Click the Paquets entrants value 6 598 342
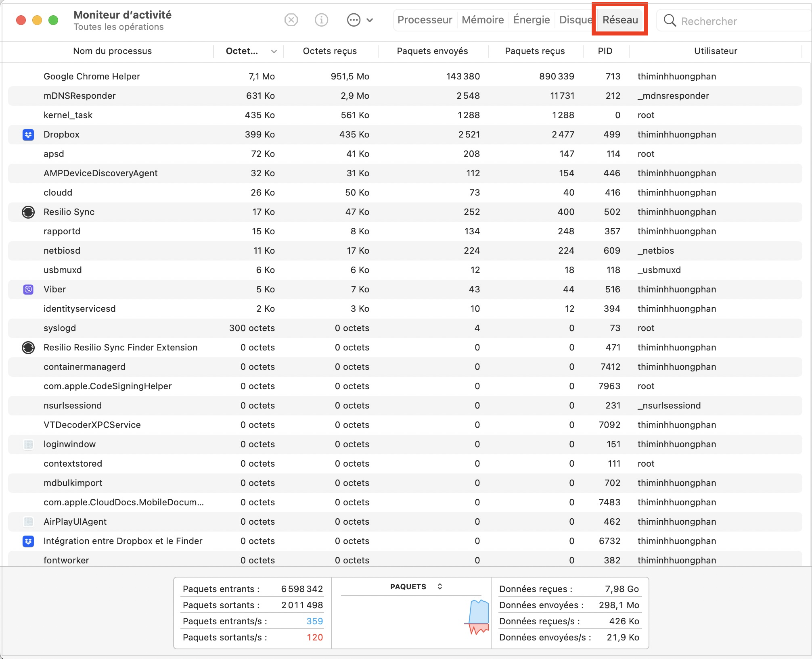Image resolution: width=812 pixels, height=659 pixels. [x=302, y=589]
